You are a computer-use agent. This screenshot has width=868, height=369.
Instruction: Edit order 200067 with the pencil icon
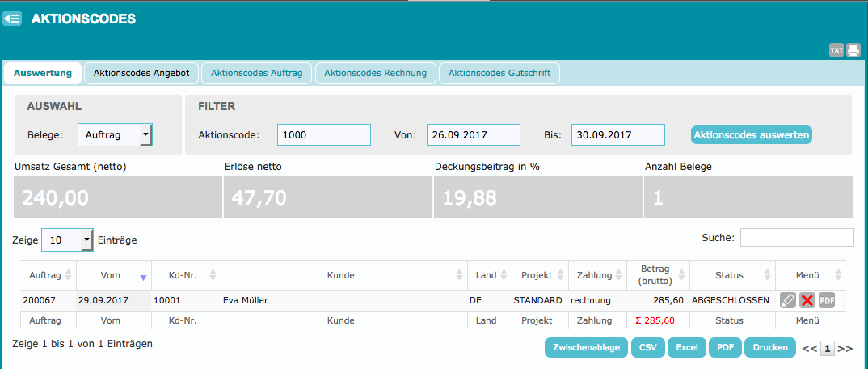[788, 300]
